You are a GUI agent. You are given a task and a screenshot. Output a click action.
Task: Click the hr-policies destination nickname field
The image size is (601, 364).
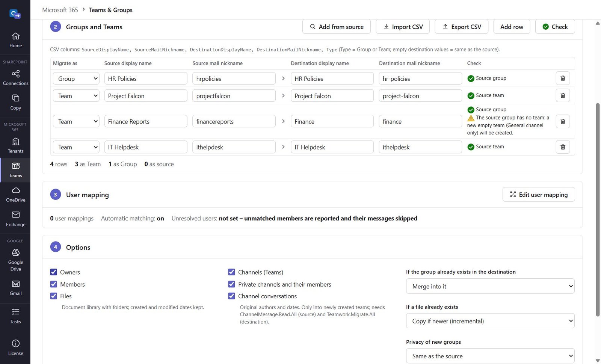(x=420, y=79)
